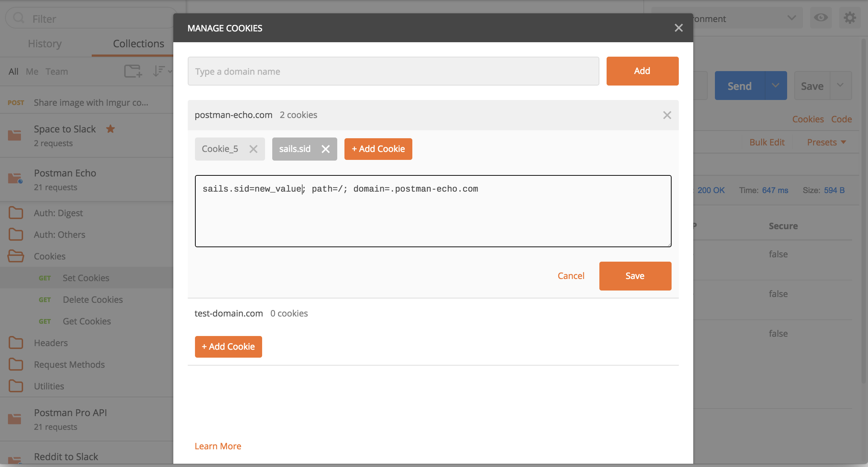This screenshot has height=467, width=868.
Task: Click the magnifier icon in the Filter box
Action: (19, 18)
